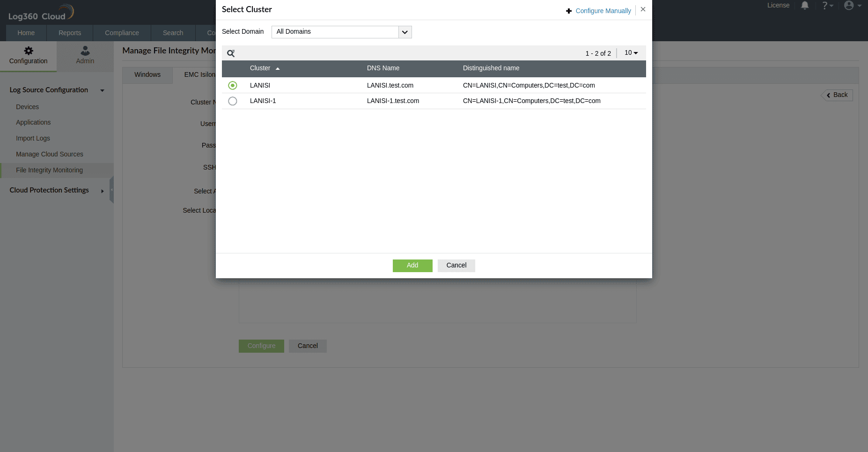
Task: Select the Configuration gear icon
Action: click(x=28, y=51)
